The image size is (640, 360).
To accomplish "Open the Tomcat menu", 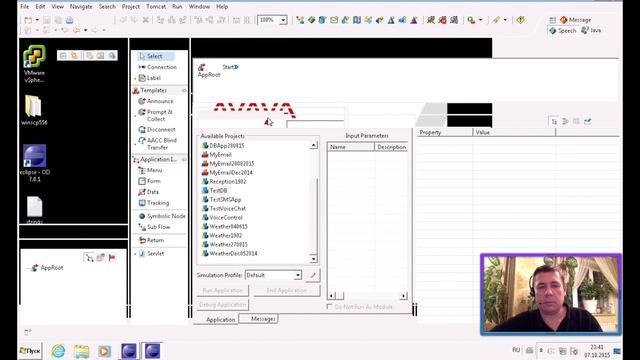I will (156, 7).
